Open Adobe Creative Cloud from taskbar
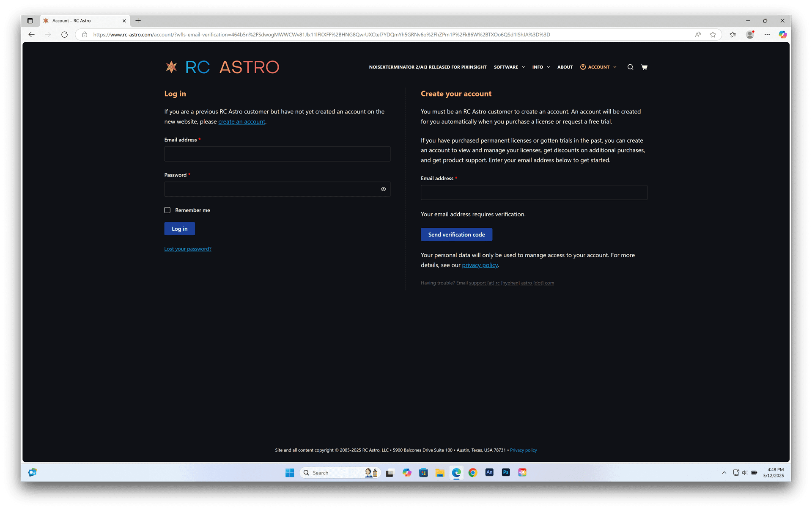The width and height of the screenshot is (812, 510). click(x=522, y=473)
